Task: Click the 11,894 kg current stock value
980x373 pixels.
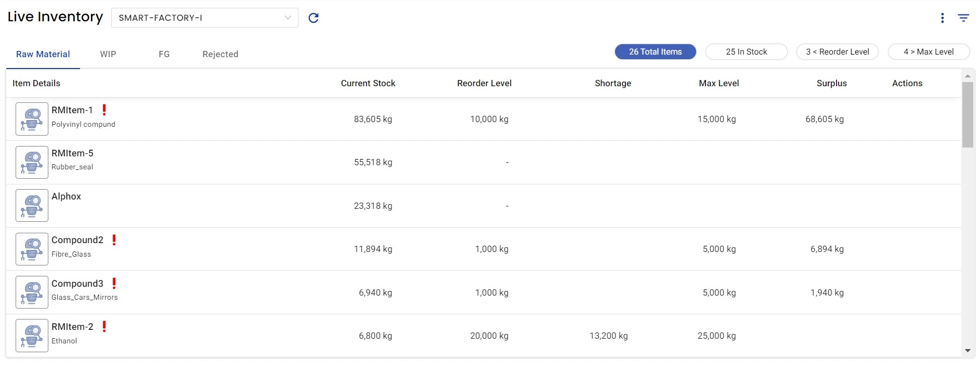Action: 373,249
